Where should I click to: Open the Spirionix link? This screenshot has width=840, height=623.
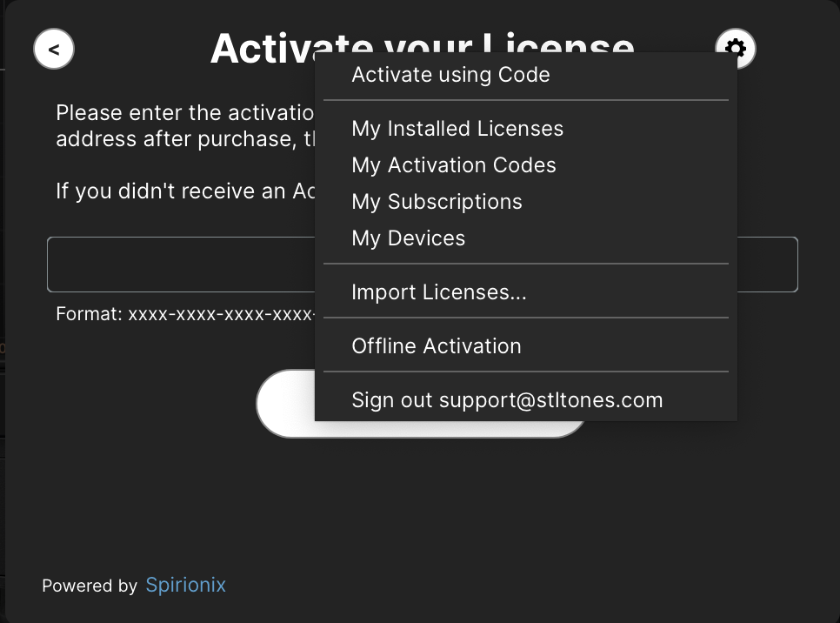click(x=186, y=585)
